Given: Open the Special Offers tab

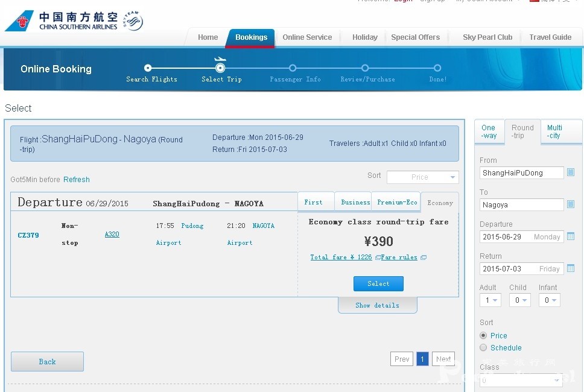Looking at the screenshot, I should (x=415, y=37).
